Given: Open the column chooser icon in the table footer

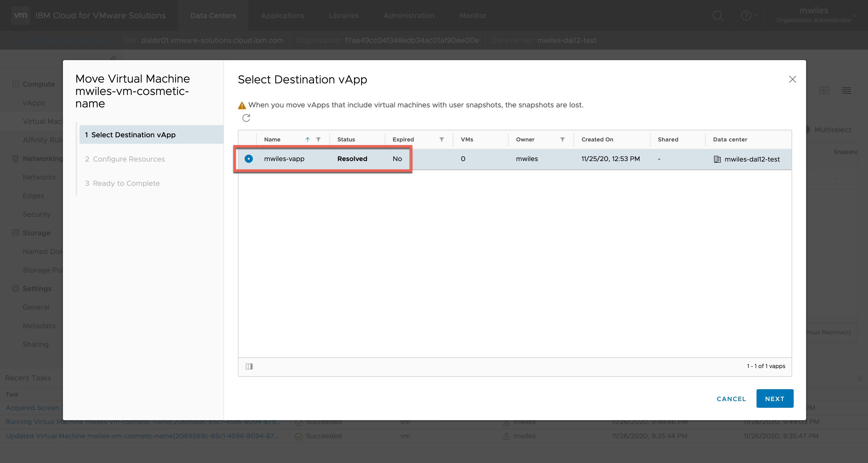Looking at the screenshot, I should tap(249, 366).
